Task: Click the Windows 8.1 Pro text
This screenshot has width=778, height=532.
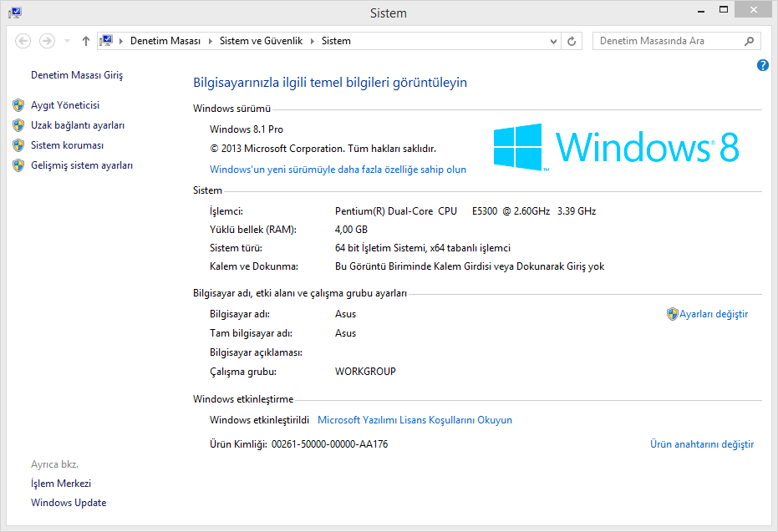Action: click(246, 129)
